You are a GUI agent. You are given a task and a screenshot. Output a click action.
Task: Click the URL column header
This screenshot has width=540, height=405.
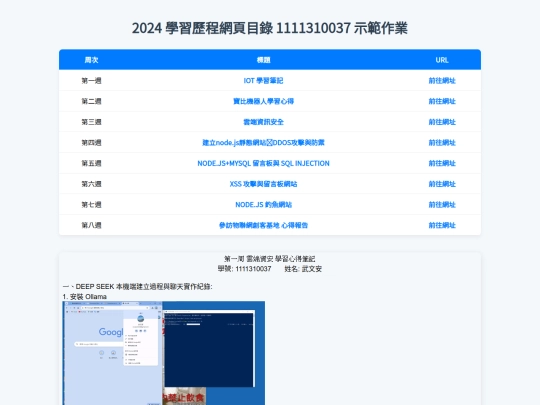click(442, 60)
